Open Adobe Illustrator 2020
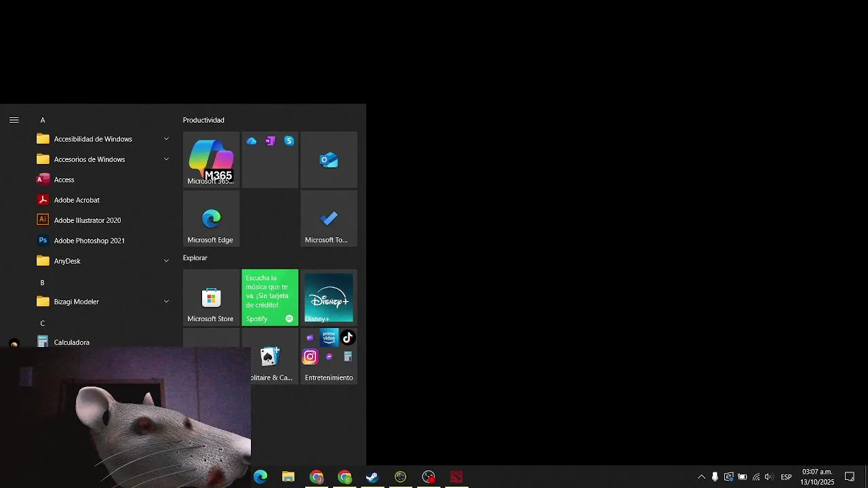868x488 pixels. [102, 220]
